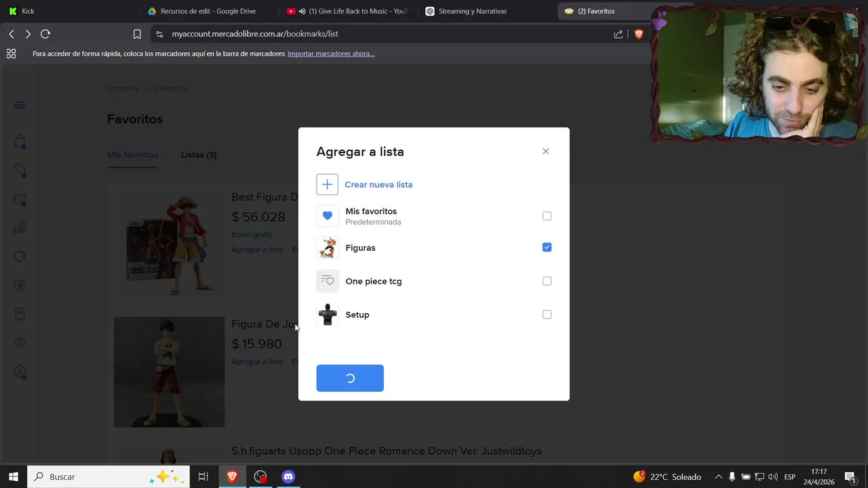Open the Figura De Ju product image
Screen dimensions: 868x488
pos(169,372)
